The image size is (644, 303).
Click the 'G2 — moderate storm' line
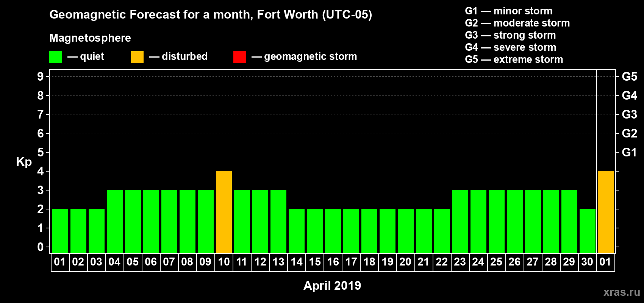(x=517, y=23)
